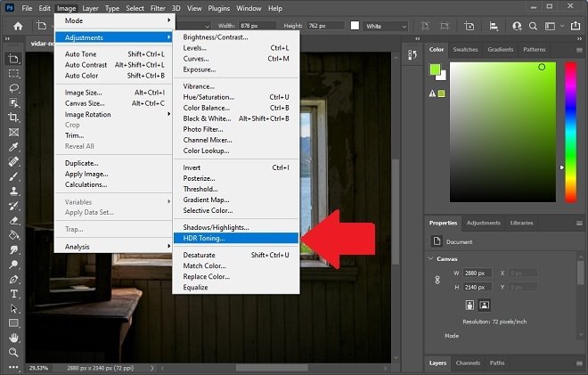Image resolution: width=588 pixels, height=375 pixels.
Task: Select the Paint Bucket tool
Action: point(13,235)
